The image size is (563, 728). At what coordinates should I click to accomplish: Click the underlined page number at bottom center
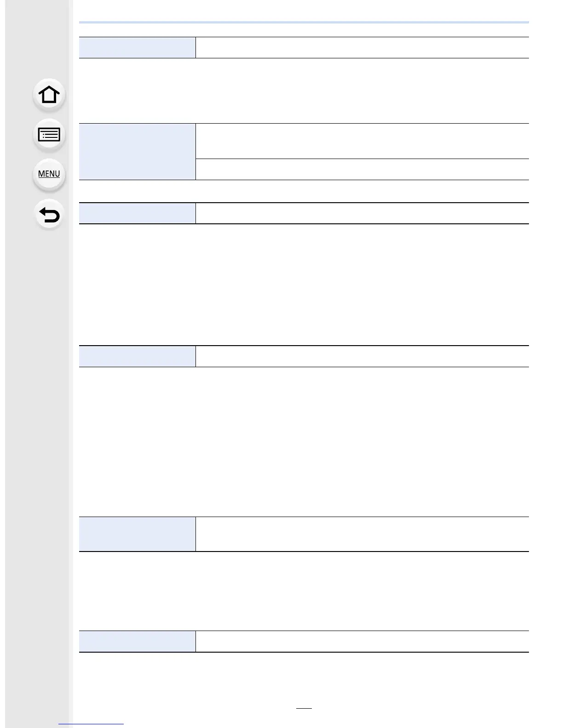click(304, 708)
